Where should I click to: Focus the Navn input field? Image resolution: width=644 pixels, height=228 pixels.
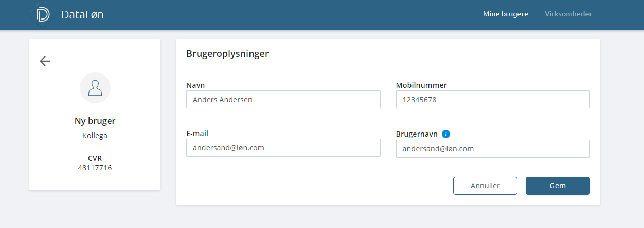pos(283,100)
